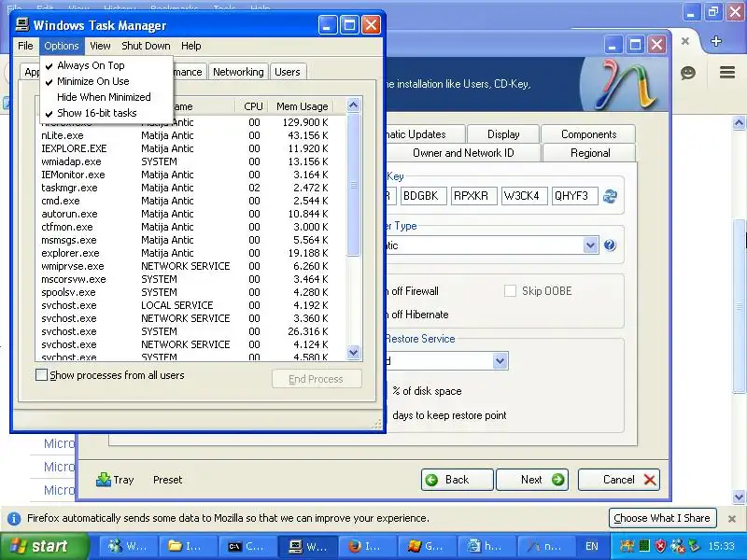
Task: Open the command prompt taskbar button
Action: coord(247,546)
